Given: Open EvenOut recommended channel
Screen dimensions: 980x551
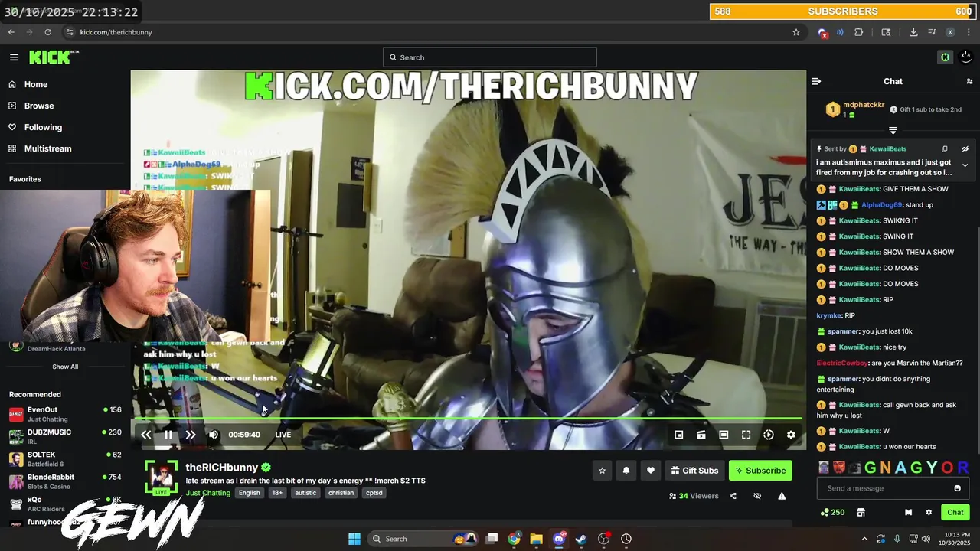Looking at the screenshot, I should pyautogui.click(x=65, y=414).
